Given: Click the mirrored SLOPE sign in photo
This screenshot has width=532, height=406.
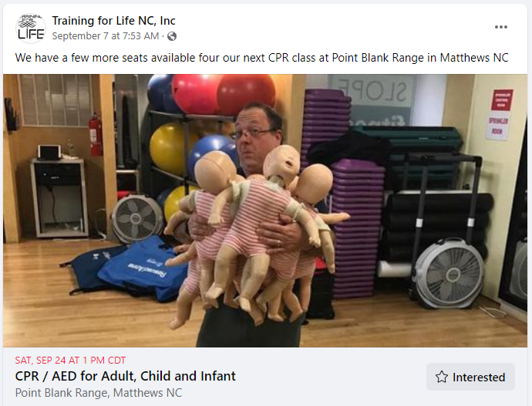Looking at the screenshot, I should pos(372,90).
